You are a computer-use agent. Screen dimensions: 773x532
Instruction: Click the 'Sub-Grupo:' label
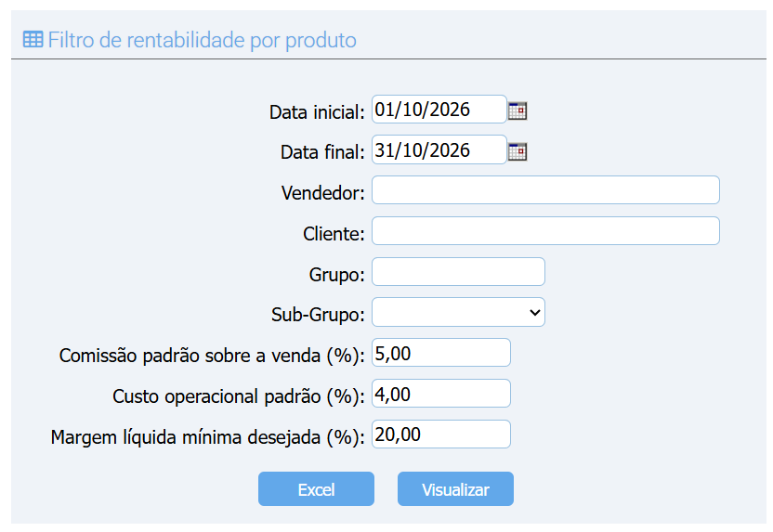[318, 315]
